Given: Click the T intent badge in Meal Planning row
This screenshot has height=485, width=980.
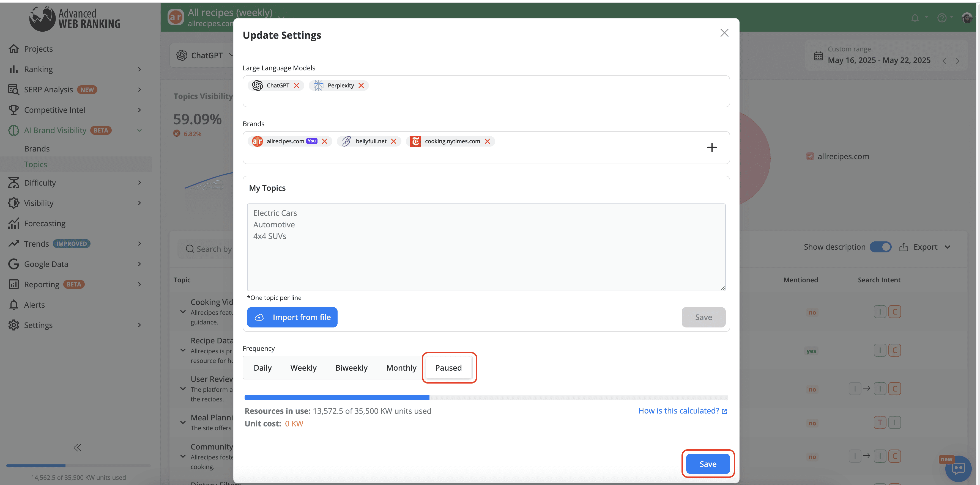Looking at the screenshot, I should tap(880, 423).
